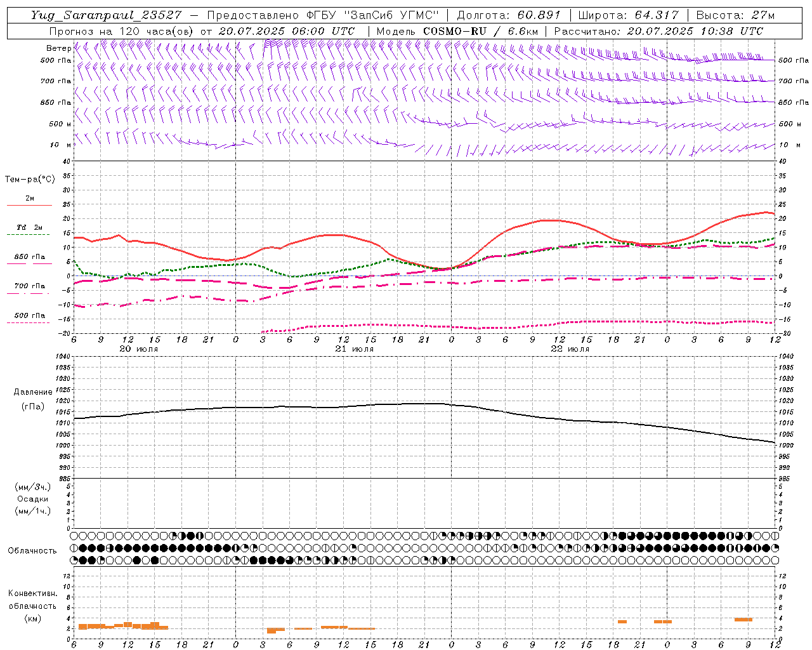The image size is (812, 650).
Task: Click the (мм/3ч.) precipitation unit label
Action: point(33,487)
